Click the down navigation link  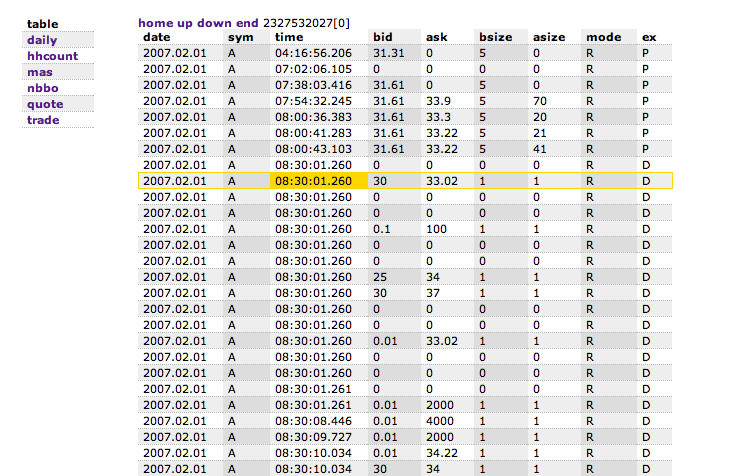click(x=214, y=23)
